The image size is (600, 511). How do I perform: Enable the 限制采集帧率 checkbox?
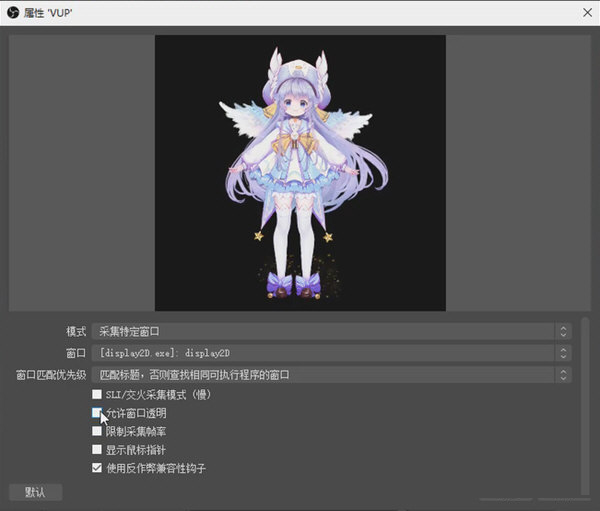[97, 431]
